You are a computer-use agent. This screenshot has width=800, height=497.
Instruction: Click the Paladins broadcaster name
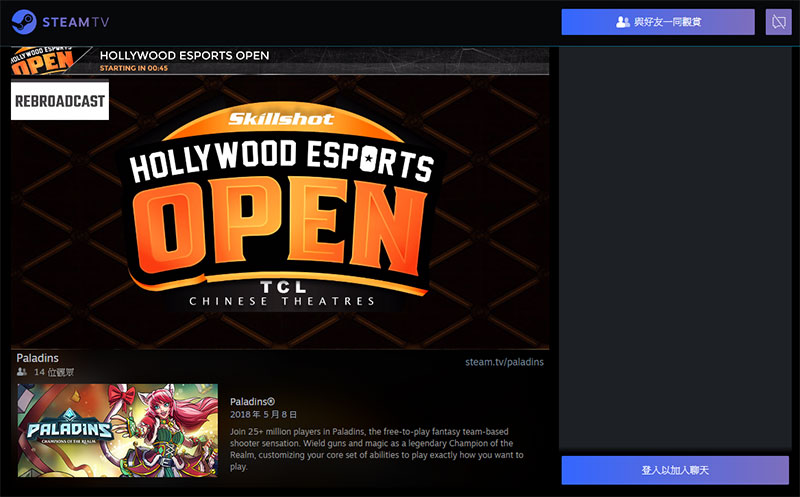37,358
